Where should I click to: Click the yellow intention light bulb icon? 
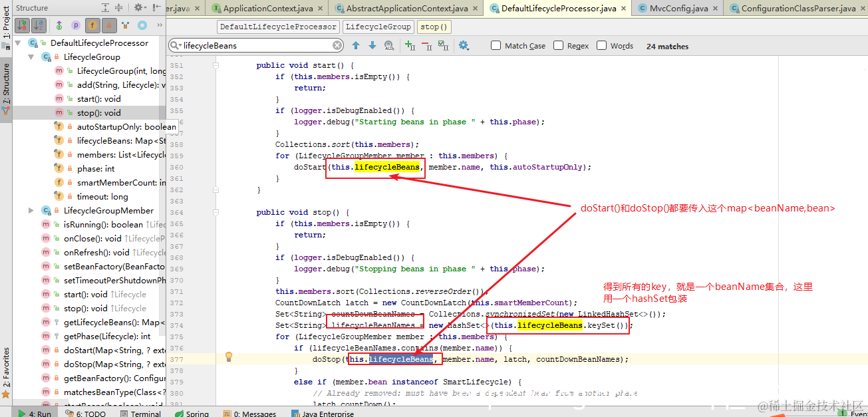pyautogui.click(x=229, y=357)
